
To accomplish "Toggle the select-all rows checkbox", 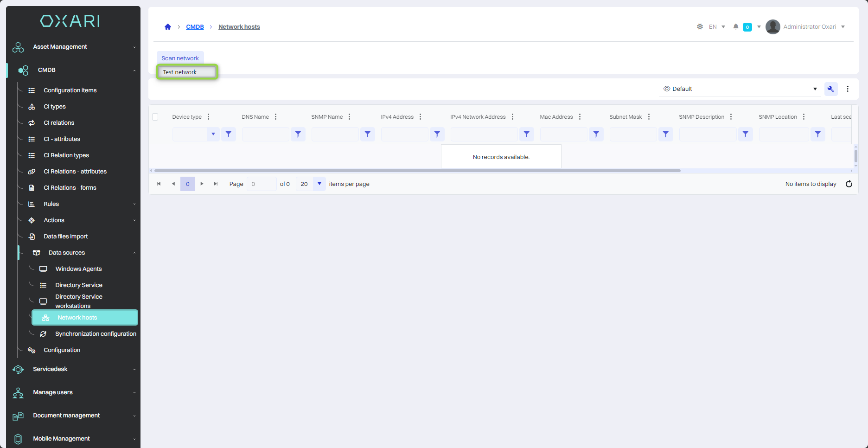I will [155, 117].
